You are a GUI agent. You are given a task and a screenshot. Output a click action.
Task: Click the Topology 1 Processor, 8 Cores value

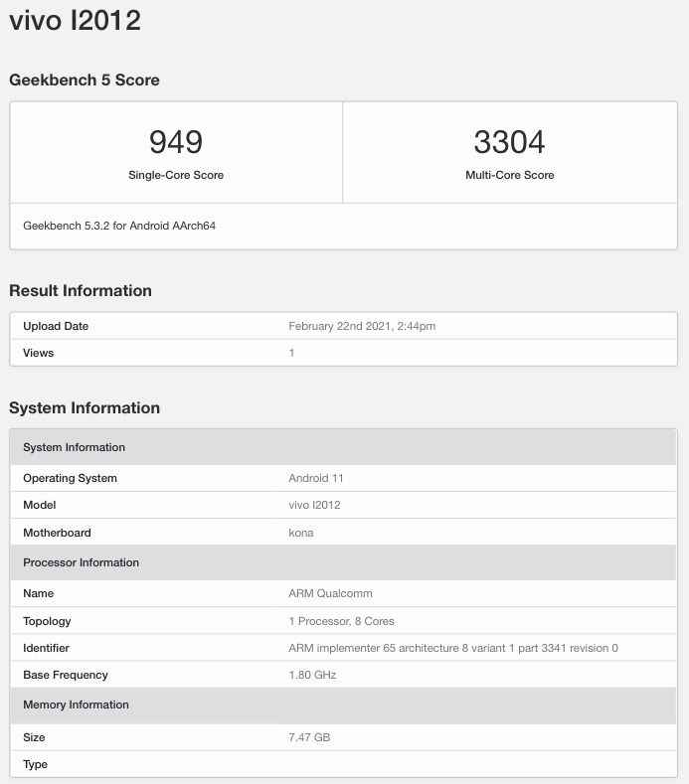point(341,621)
